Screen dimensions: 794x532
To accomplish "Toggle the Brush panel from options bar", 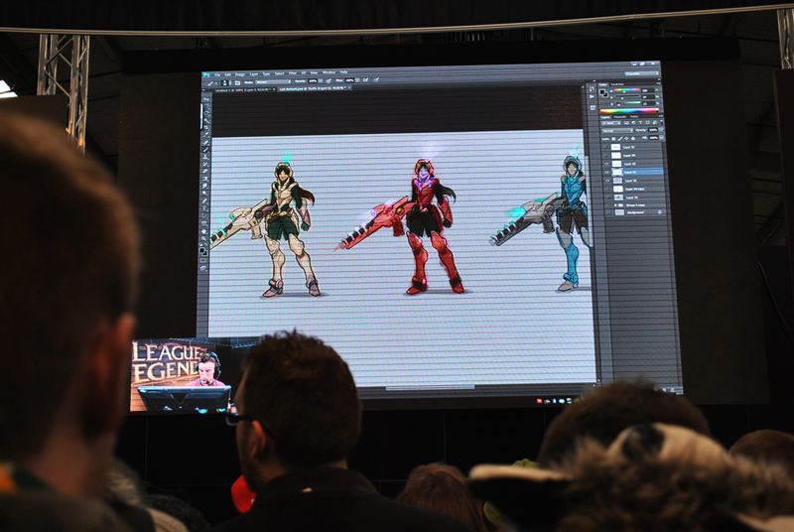I will [x=237, y=82].
